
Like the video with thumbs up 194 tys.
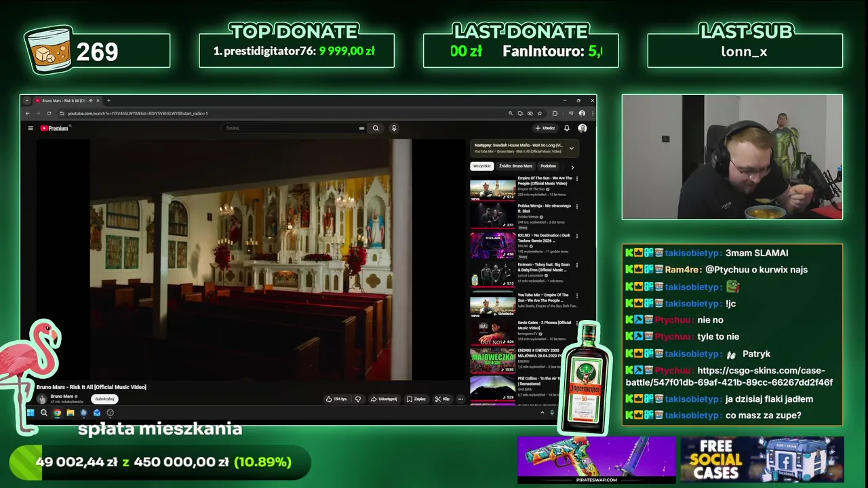336,399
